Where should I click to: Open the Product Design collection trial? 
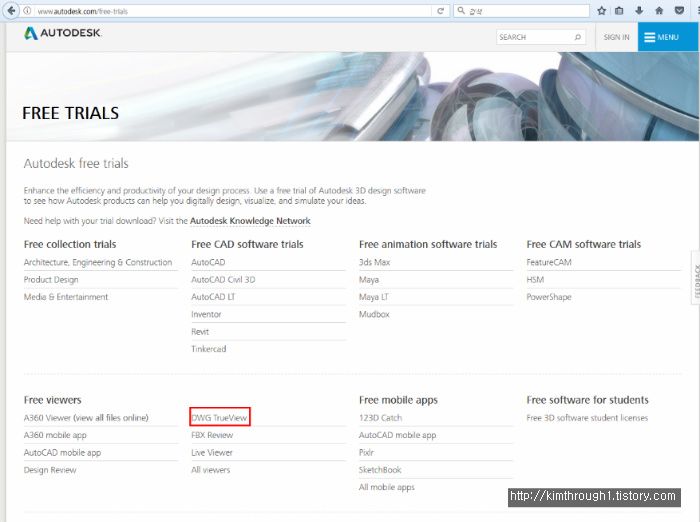click(51, 280)
